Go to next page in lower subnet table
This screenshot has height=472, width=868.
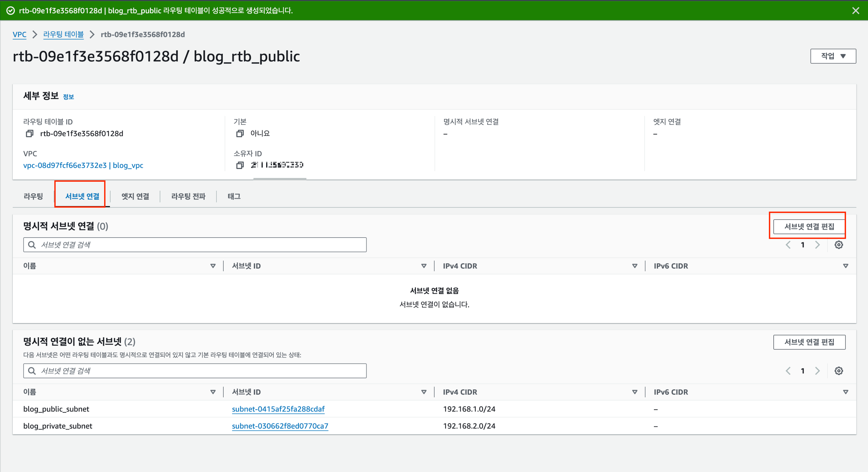pos(817,371)
